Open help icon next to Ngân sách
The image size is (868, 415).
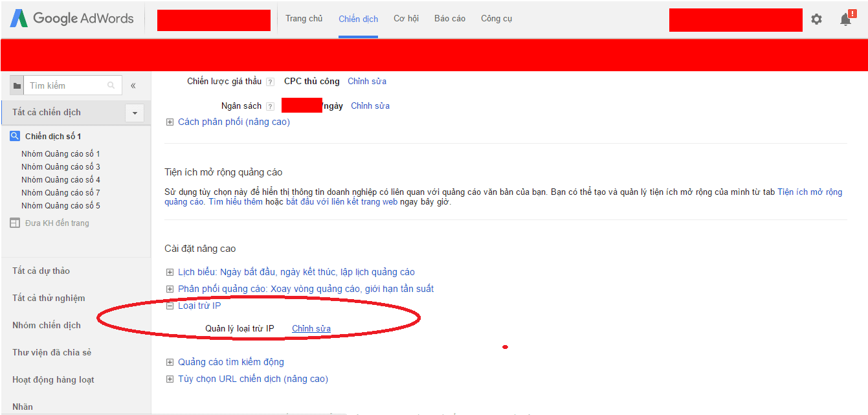click(270, 106)
